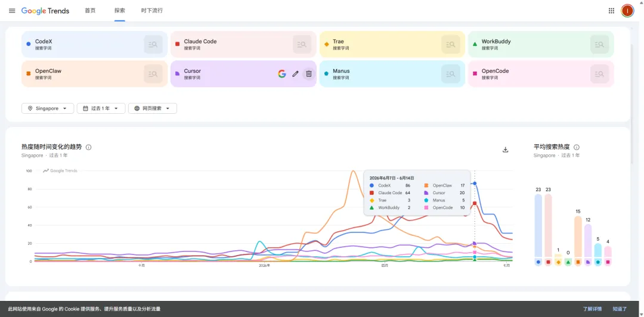Click the 2026年 axis label
Viewport: 644px width, 317px height.
(265, 266)
